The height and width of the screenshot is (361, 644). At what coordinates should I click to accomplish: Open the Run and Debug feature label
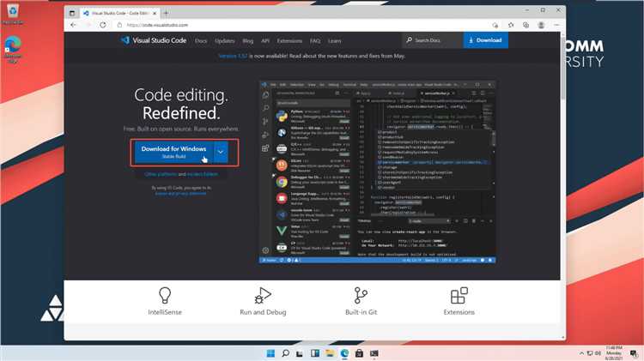(x=263, y=312)
